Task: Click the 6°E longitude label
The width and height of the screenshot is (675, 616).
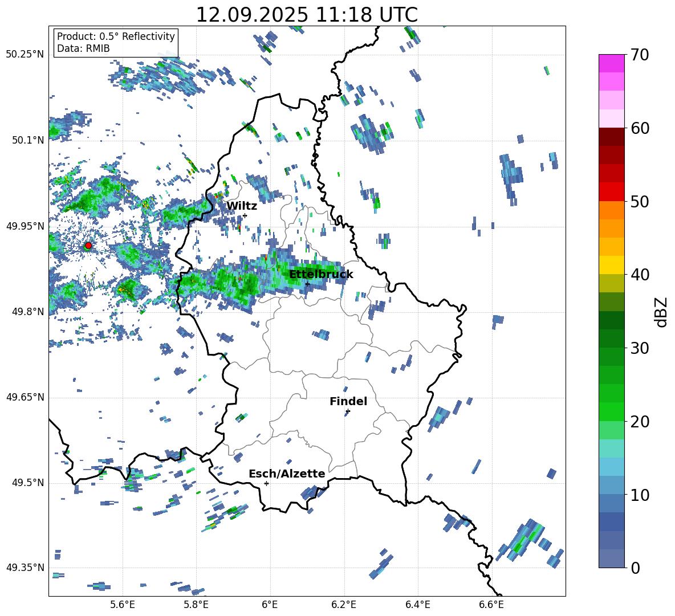Action: coord(270,605)
